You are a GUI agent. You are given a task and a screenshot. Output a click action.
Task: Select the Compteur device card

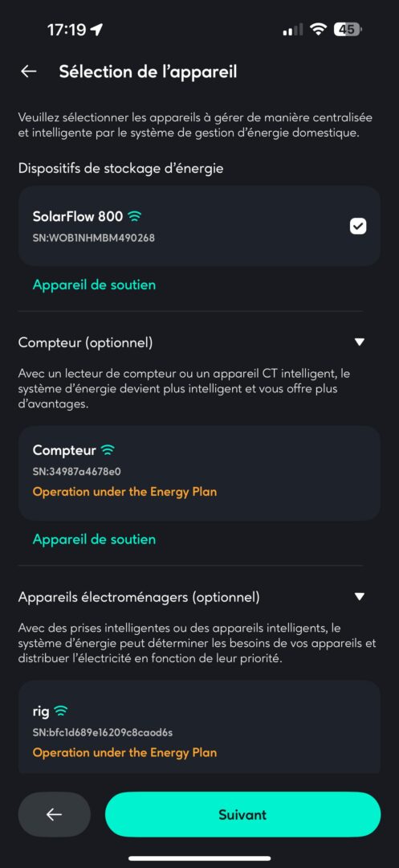[199, 473]
